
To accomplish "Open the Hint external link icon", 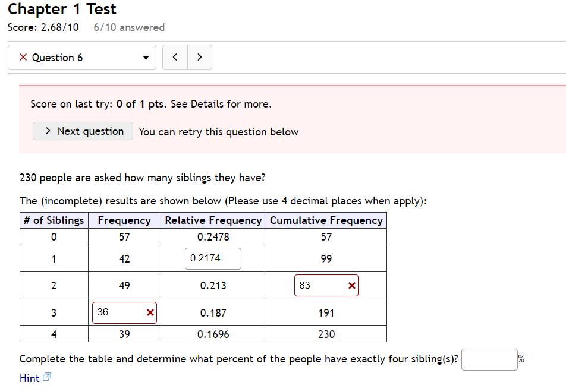I will 46,377.
